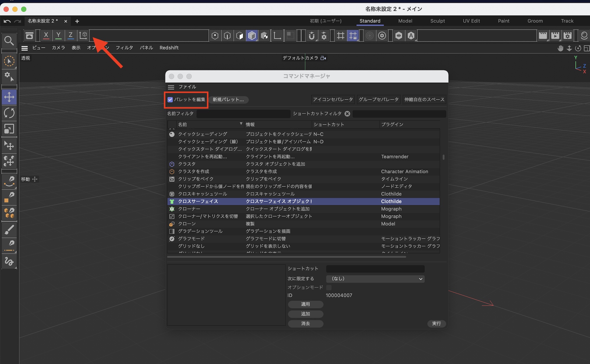Uncheck パレットを編集 checkbox
Screen dimensions: 590x364
click(170, 100)
